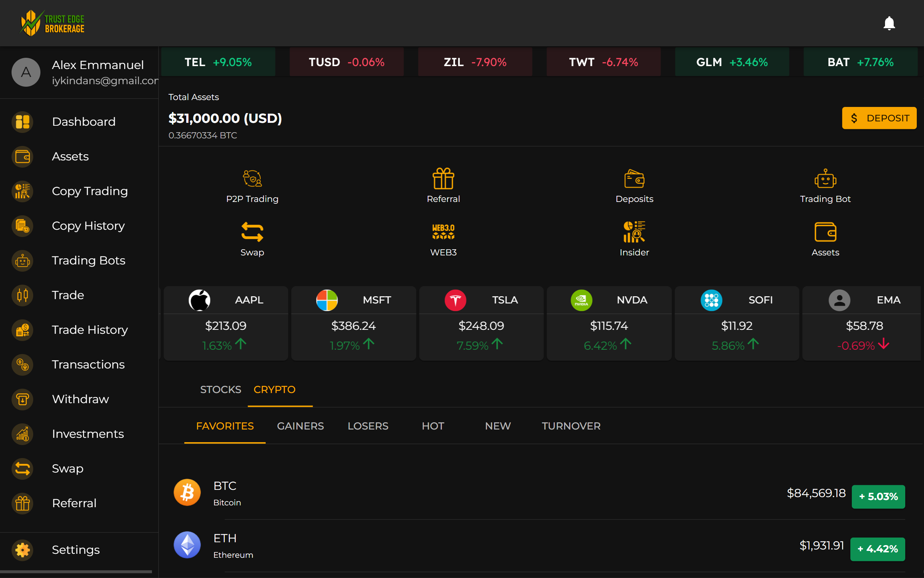Select the LOSERS tab
924x578 pixels.
point(368,426)
